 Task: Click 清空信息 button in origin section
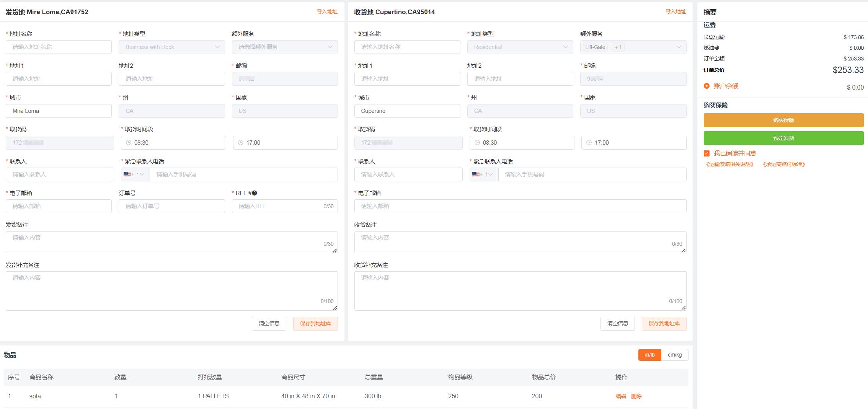pos(269,324)
